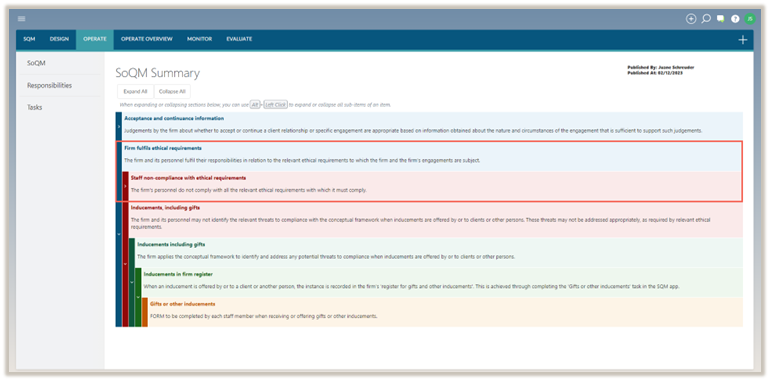The image size is (770, 381).
Task: Collapse the blue Firm fulfils ethical requirements bar
Action: pyautogui.click(x=118, y=234)
